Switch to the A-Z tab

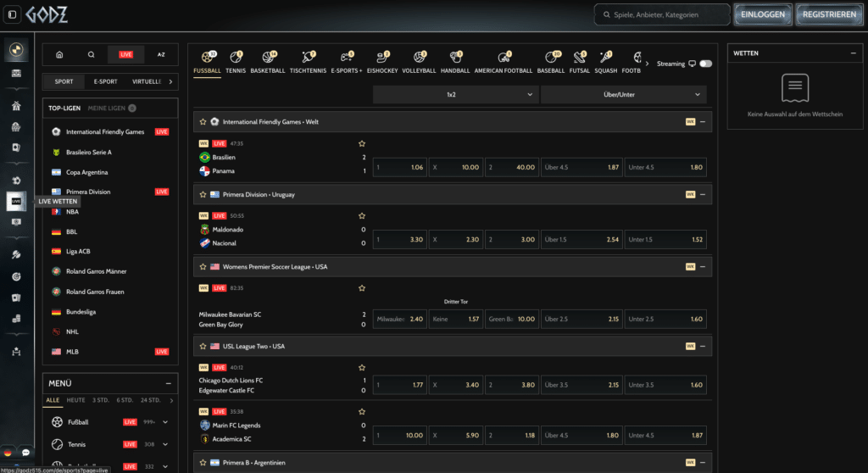point(161,54)
